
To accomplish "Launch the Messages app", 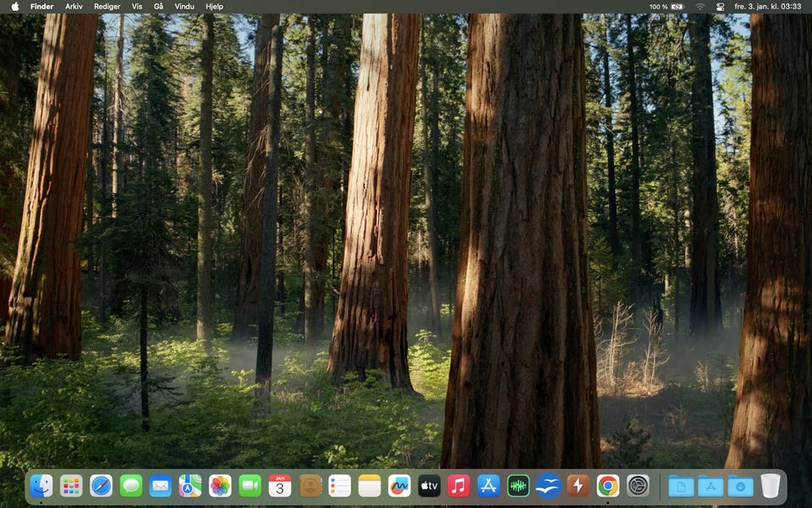I will point(130,485).
